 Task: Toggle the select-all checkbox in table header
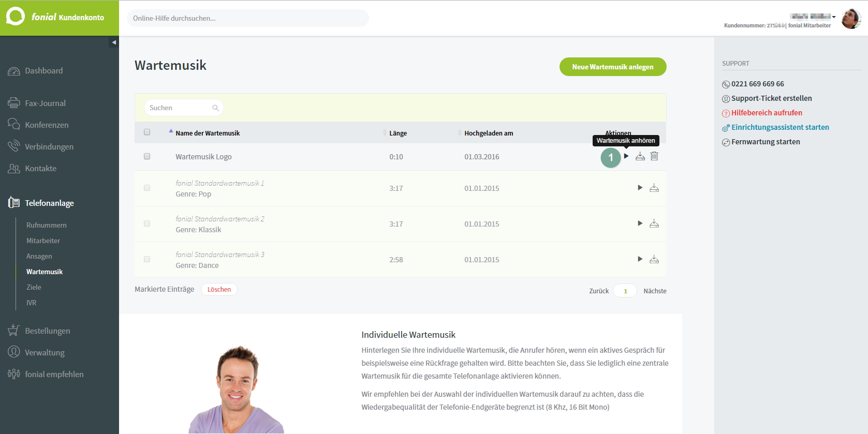click(147, 132)
